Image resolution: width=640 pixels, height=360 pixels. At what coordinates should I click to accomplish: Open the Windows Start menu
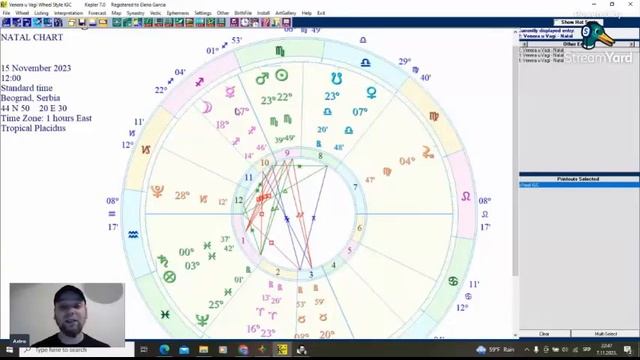[9, 350]
